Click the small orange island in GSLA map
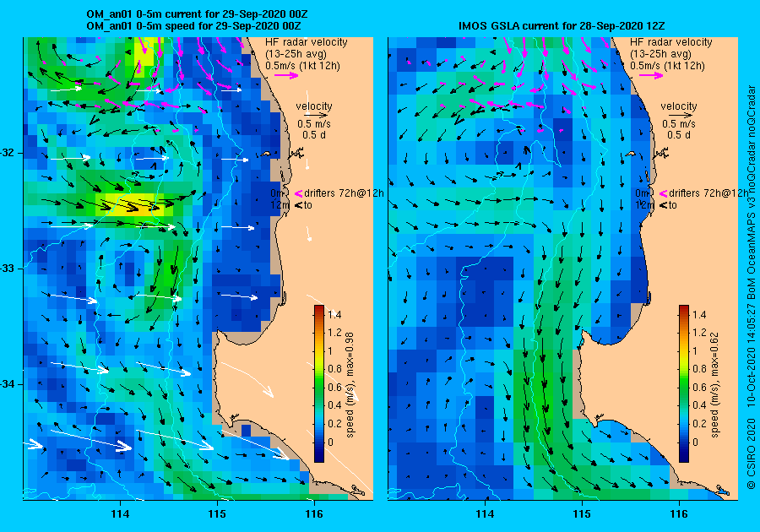 (631, 154)
